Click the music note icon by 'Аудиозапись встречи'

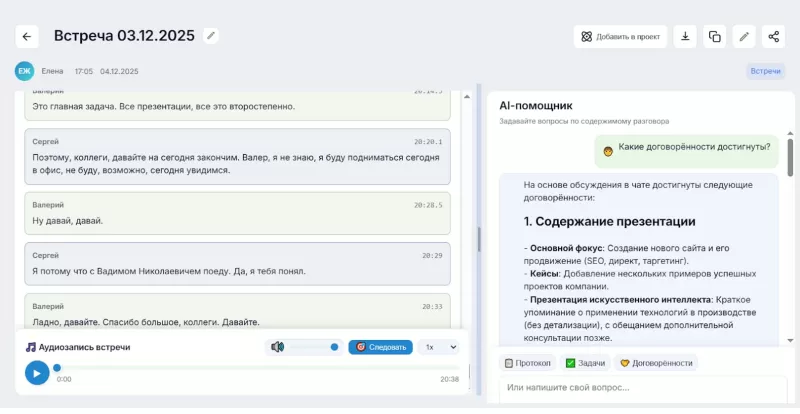[31, 347]
